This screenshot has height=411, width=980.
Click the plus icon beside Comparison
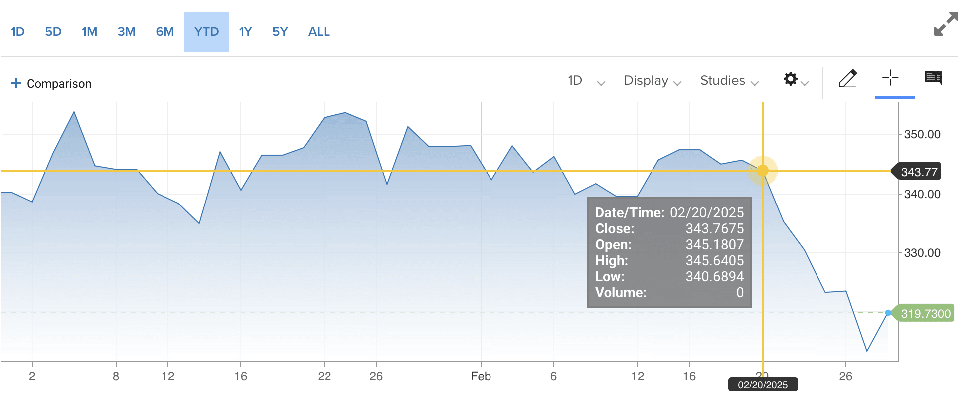pyautogui.click(x=16, y=83)
